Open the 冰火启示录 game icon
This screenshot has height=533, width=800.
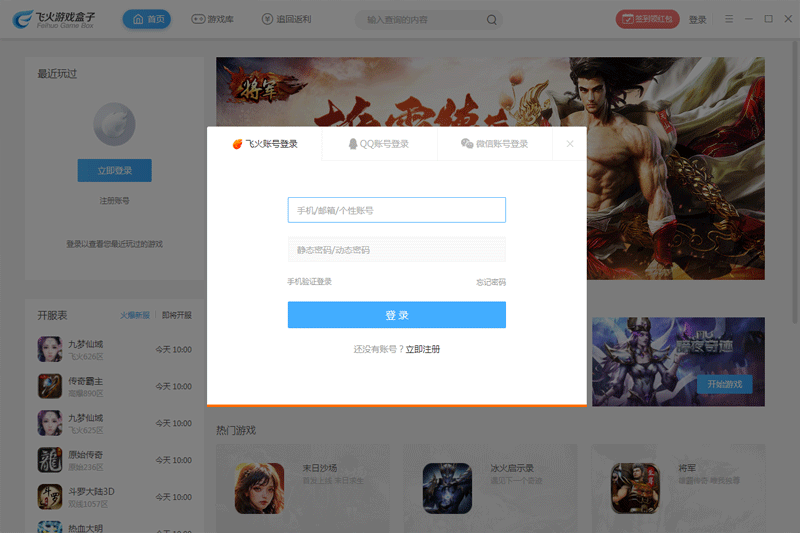coord(447,488)
